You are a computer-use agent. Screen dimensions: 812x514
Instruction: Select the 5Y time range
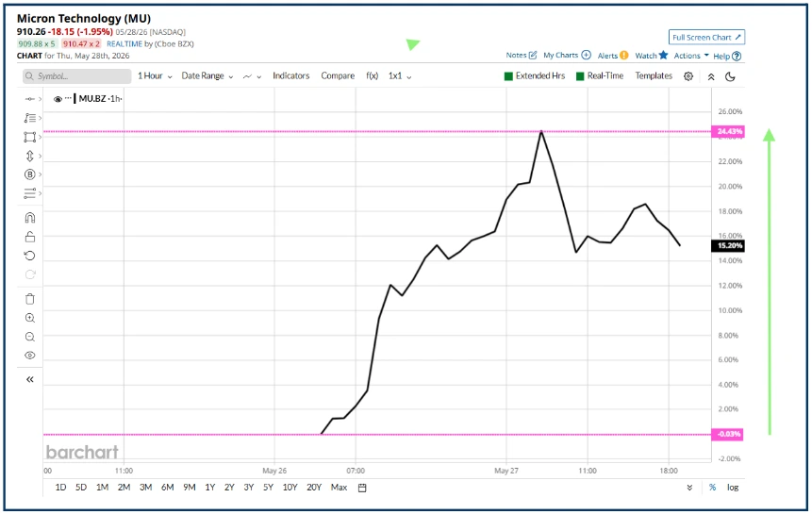(x=268, y=488)
